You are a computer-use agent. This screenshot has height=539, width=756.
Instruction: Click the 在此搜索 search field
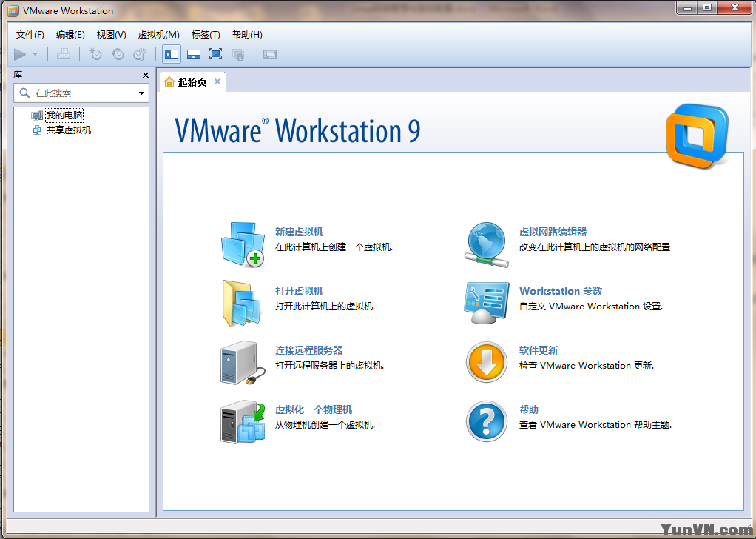pos(81,93)
